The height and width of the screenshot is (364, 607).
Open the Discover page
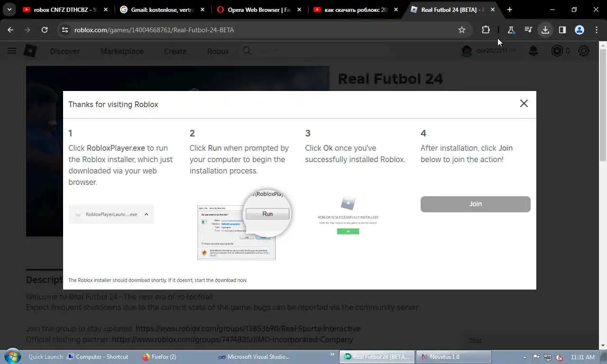click(x=65, y=51)
